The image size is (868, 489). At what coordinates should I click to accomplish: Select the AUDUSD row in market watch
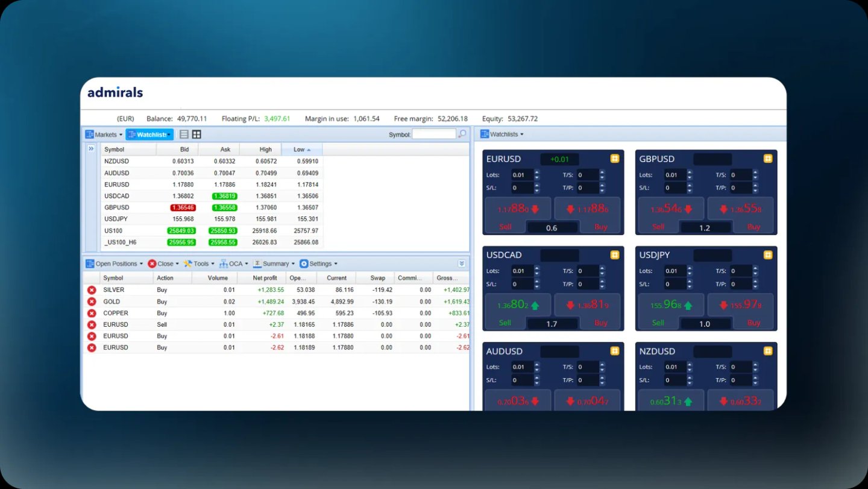pos(212,173)
